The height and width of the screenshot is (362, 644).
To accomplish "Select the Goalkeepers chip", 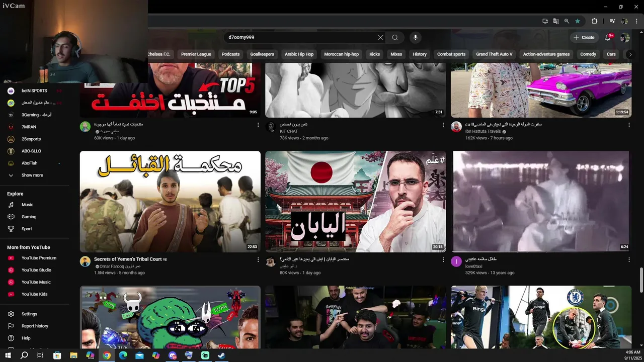I will tap(262, 54).
